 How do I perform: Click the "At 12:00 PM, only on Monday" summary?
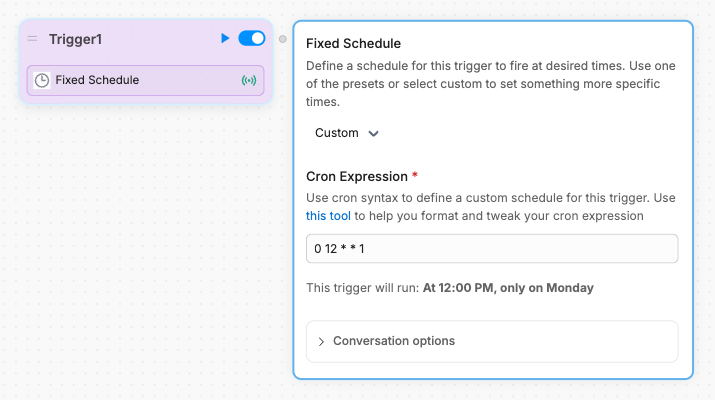point(508,288)
